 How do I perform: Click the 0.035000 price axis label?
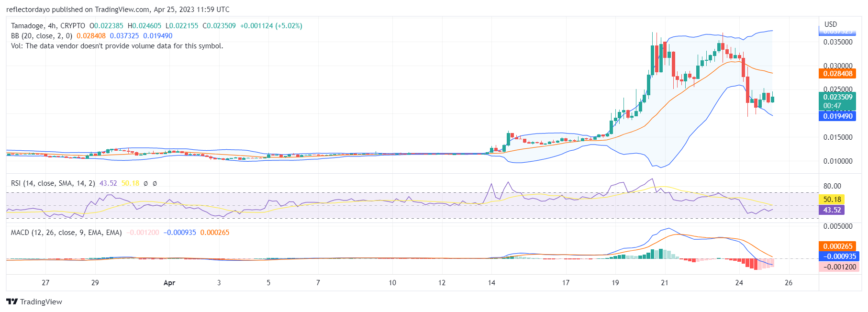838,42
